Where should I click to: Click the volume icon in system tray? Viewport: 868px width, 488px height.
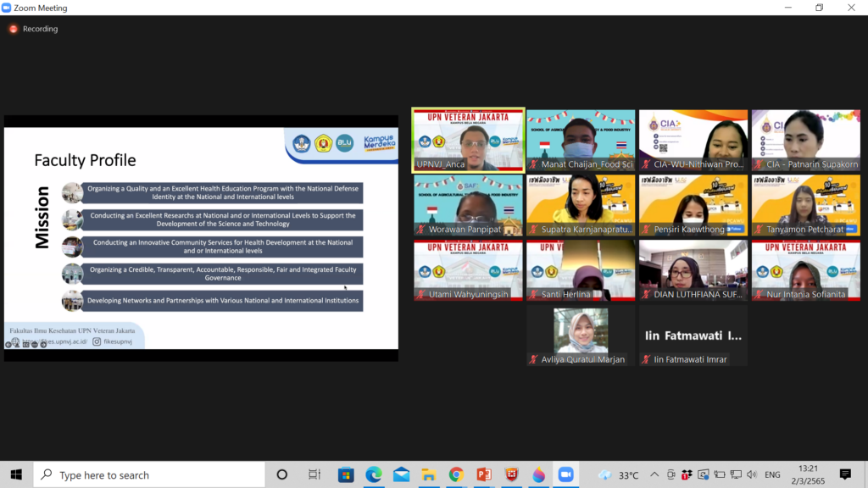(x=753, y=474)
